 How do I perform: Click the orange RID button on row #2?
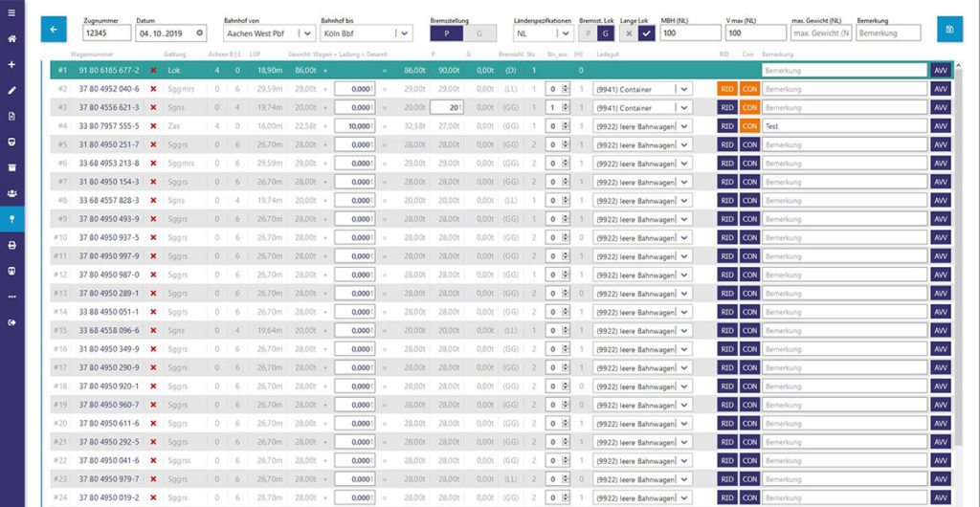coord(727,89)
